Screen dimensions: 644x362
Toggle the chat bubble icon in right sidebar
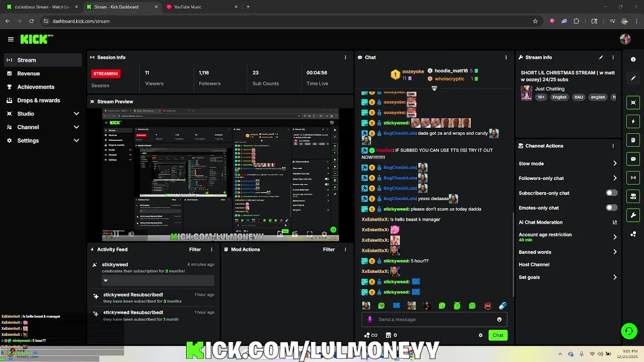point(633,159)
